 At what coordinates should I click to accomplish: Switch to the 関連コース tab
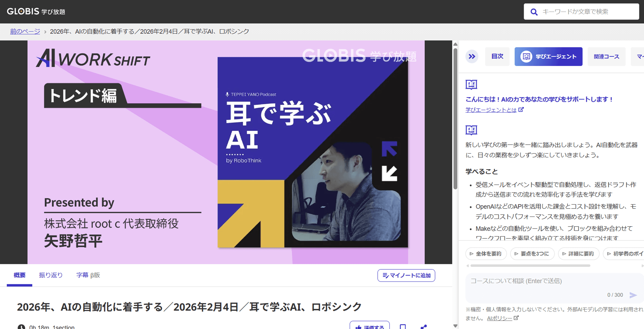tap(606, 57)
